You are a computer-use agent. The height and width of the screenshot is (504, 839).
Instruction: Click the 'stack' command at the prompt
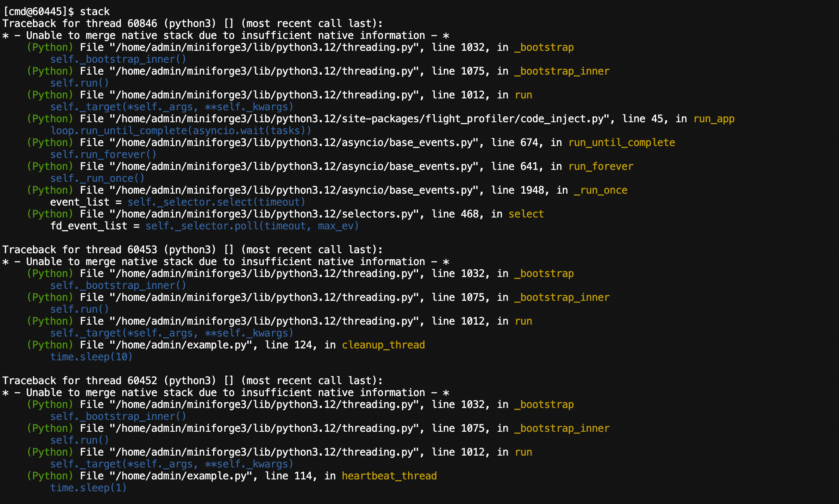click(94, 12)
